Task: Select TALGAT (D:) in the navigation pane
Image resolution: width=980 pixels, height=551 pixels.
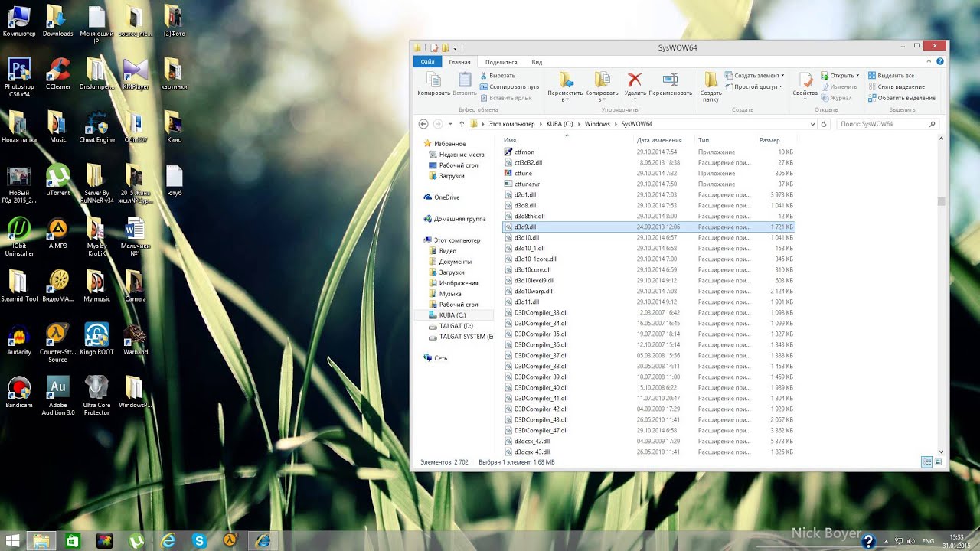Action: click(456, 326)
